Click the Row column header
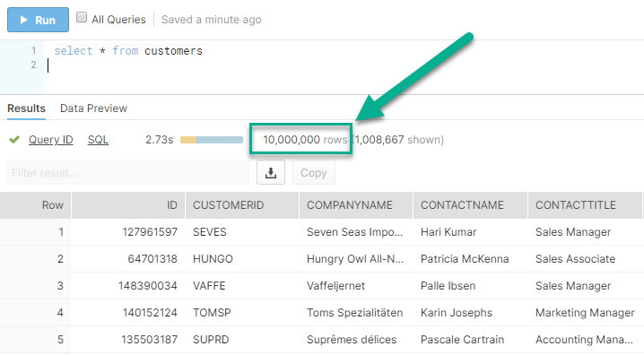The image size is (644, 355). (36, 204)
